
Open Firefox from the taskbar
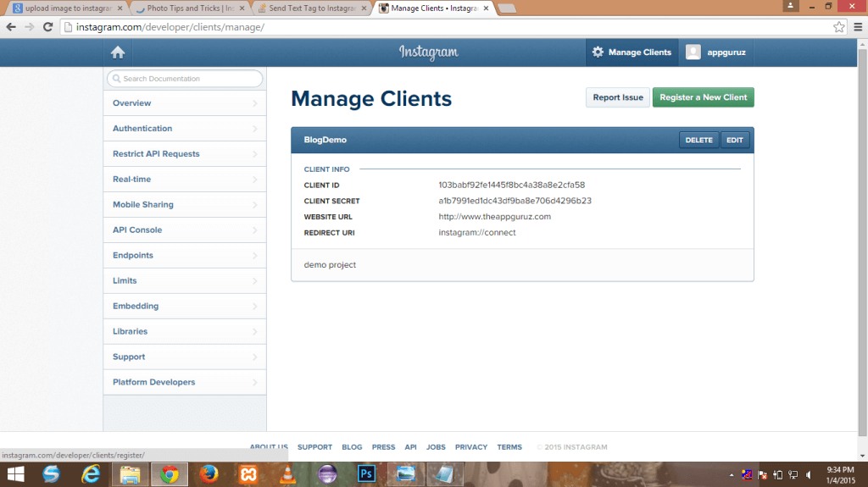click(x=209, y=474)
